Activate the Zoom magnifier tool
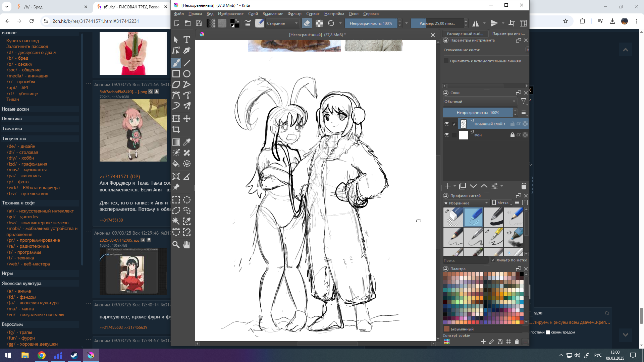The height and width of the screenshot is (362, 644). pos(176,245)
